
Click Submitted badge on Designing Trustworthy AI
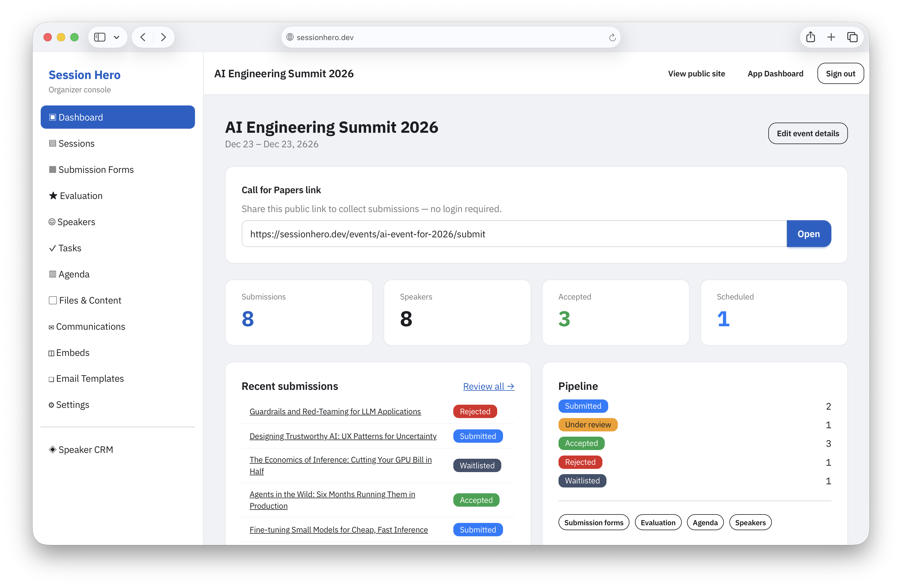click(477, 436)
